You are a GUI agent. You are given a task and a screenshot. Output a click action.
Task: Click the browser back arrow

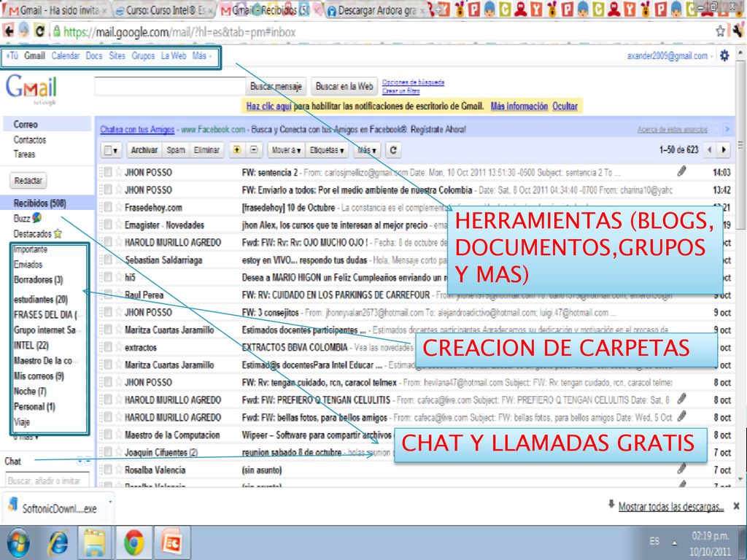8,31
